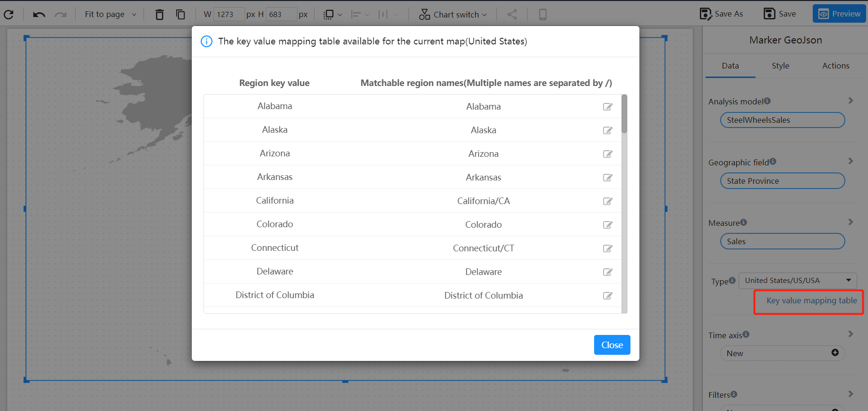
Task: Show Measure help info icon
Action: (x=744, y=222)
